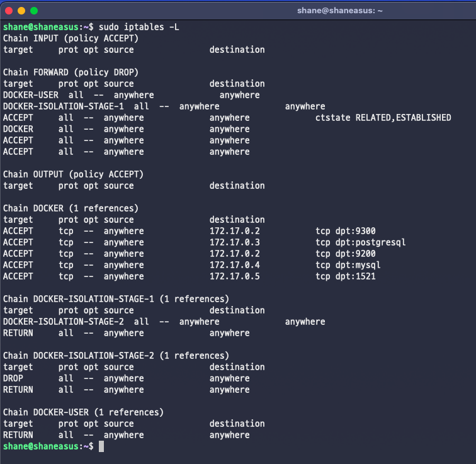This screenshot has height=464, width=476.
Task: Click the line Chain OUTPUT (policy ACCEPT)
Action: [x=73, y=174]
